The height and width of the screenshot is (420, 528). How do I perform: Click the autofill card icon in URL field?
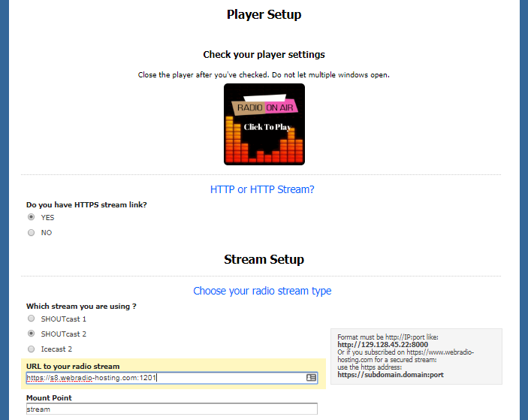(x=311, y=378)
